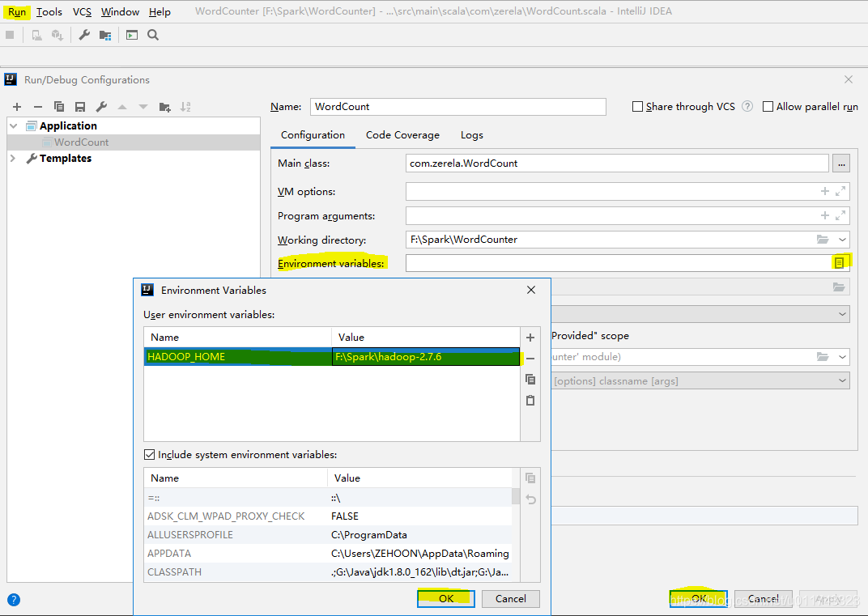
Task: Open Project Structure toolbar icon
Action: click(x=105, y=35)
